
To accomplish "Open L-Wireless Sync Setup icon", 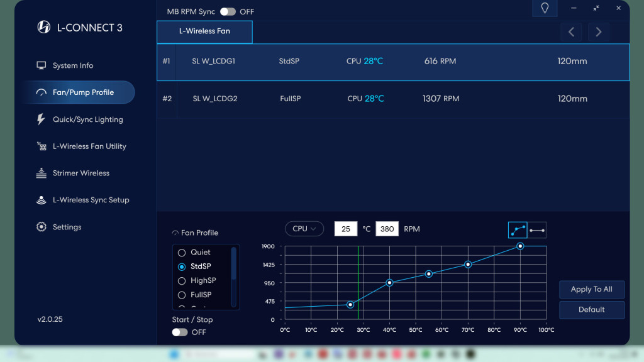I will pyautogui.click(x=42, y=200).
